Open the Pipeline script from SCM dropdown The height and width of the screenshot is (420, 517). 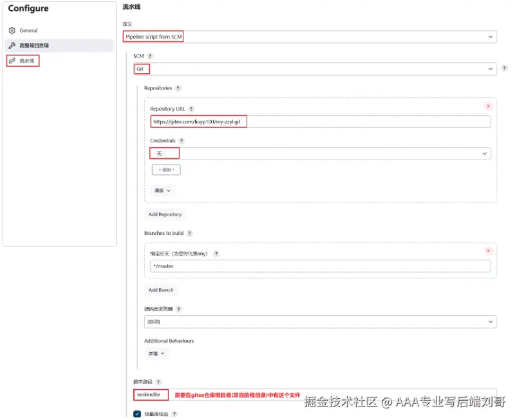(310, 37)
